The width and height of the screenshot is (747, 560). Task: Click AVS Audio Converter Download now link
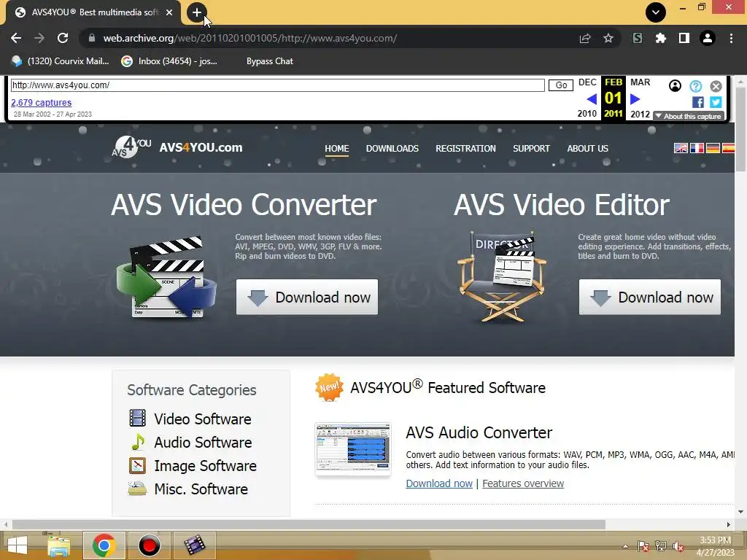point(439,484)
